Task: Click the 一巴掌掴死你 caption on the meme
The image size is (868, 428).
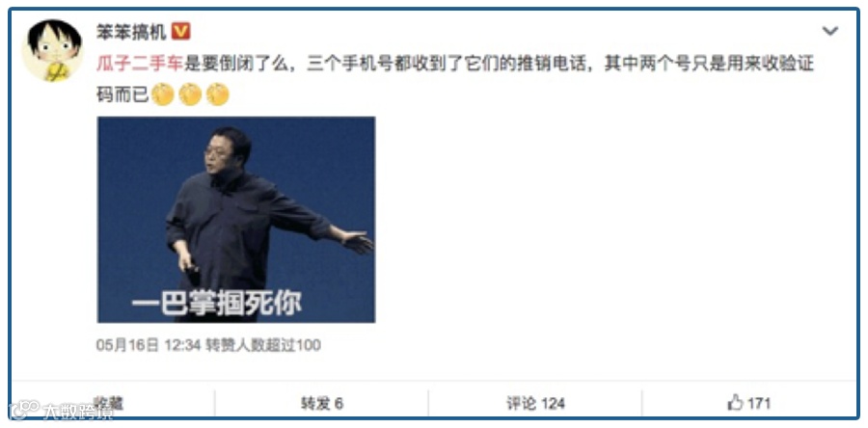Action: click(216, 304)
